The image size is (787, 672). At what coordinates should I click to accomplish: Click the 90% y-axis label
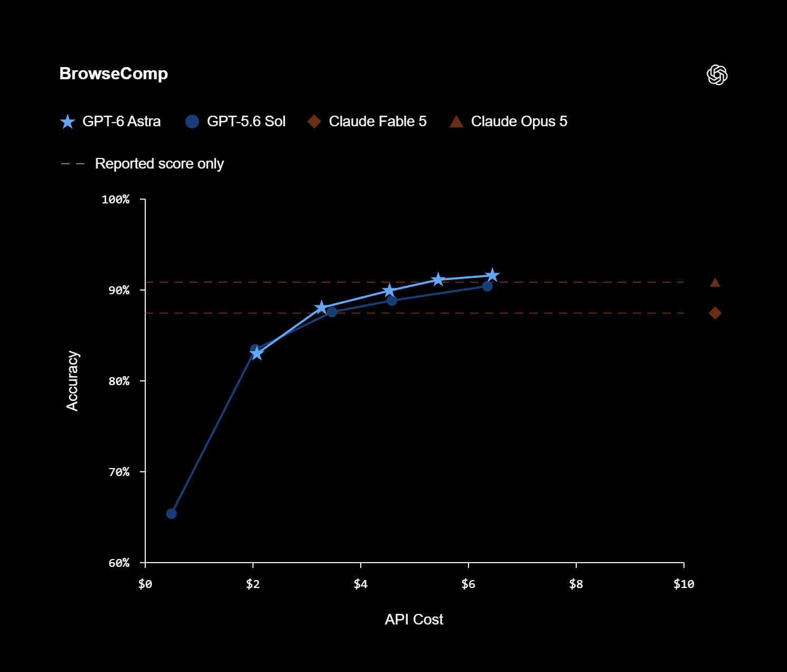click(x=119, y=291)
